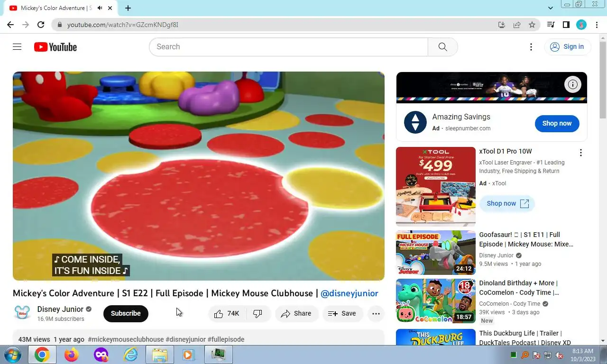Save the video to a playlist
The width and height of the screenshot is (607, 364).
[342, 313]
